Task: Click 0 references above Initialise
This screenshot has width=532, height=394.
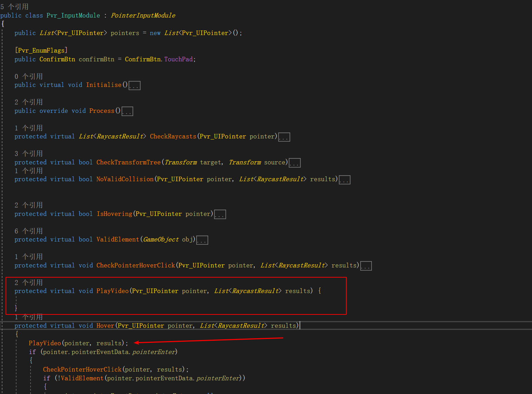Action: [28, 76]
